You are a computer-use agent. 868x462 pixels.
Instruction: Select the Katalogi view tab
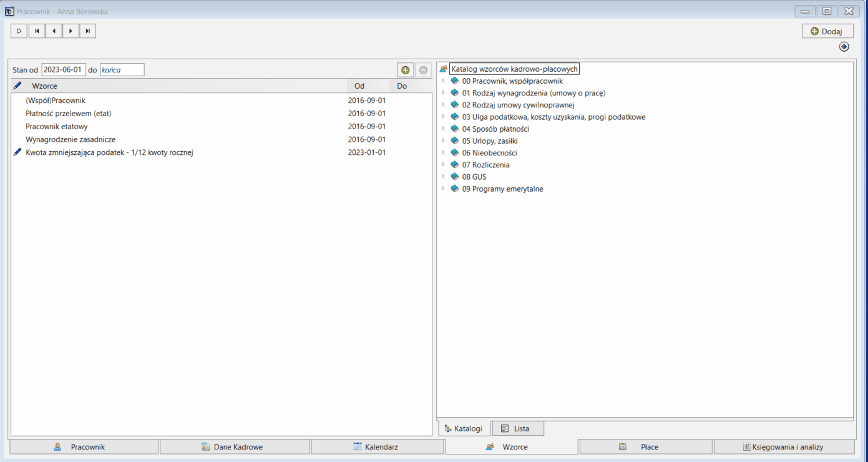click(x=464, y=428)
